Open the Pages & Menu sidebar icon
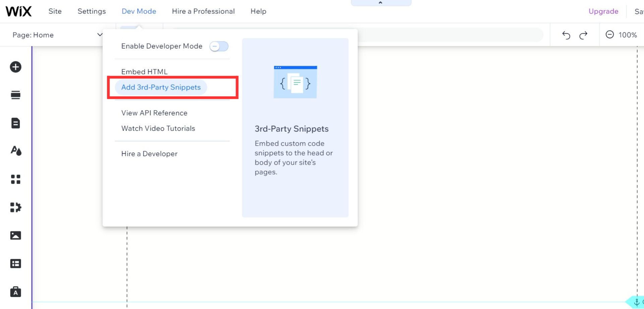The height and width of the screenshot is (309, 644). pyautogui.click(x=15, y=123)
